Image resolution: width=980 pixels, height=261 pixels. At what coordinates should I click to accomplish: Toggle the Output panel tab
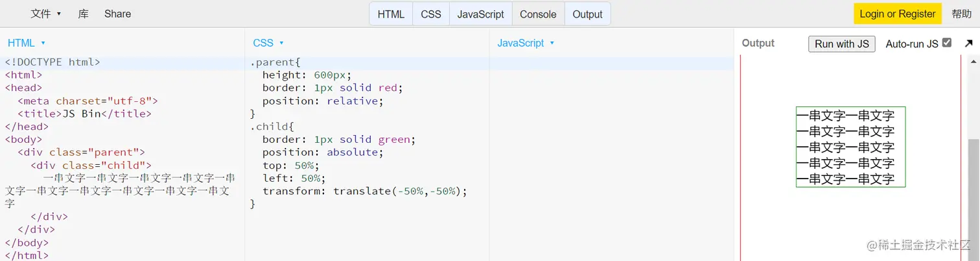pyautogui.click(x=587, y=14)
